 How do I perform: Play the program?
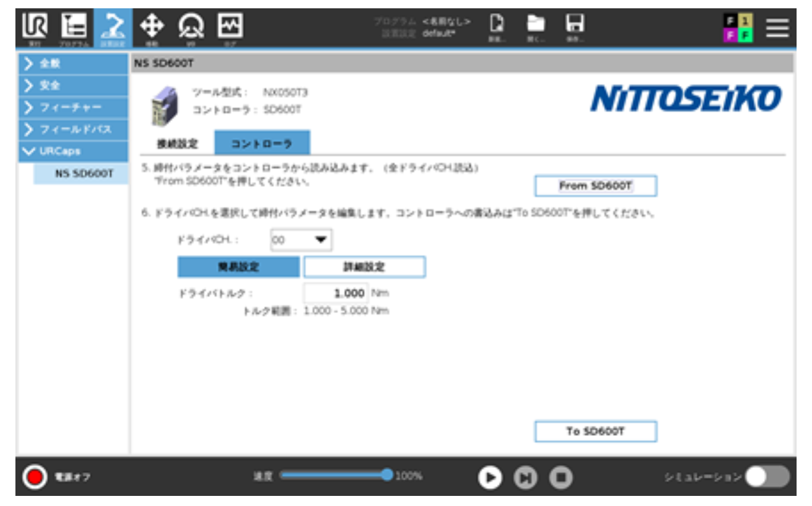pyautogui.click(x=490, y=477)
